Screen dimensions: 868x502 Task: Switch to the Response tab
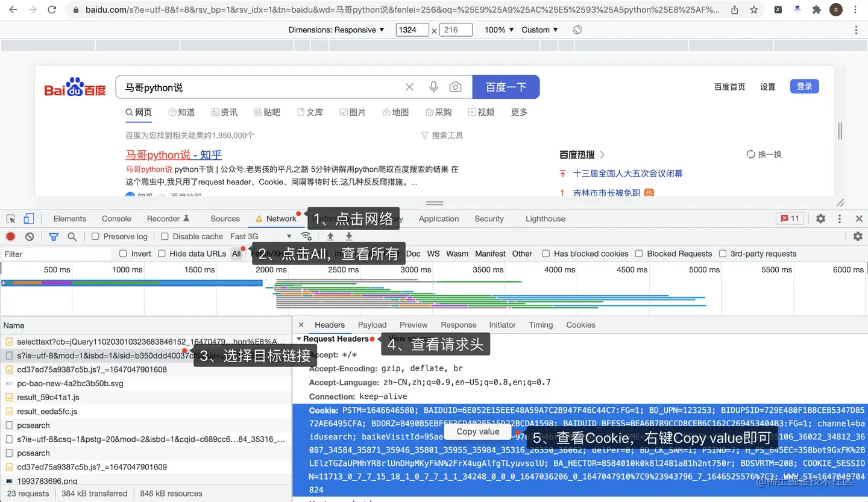458,325
